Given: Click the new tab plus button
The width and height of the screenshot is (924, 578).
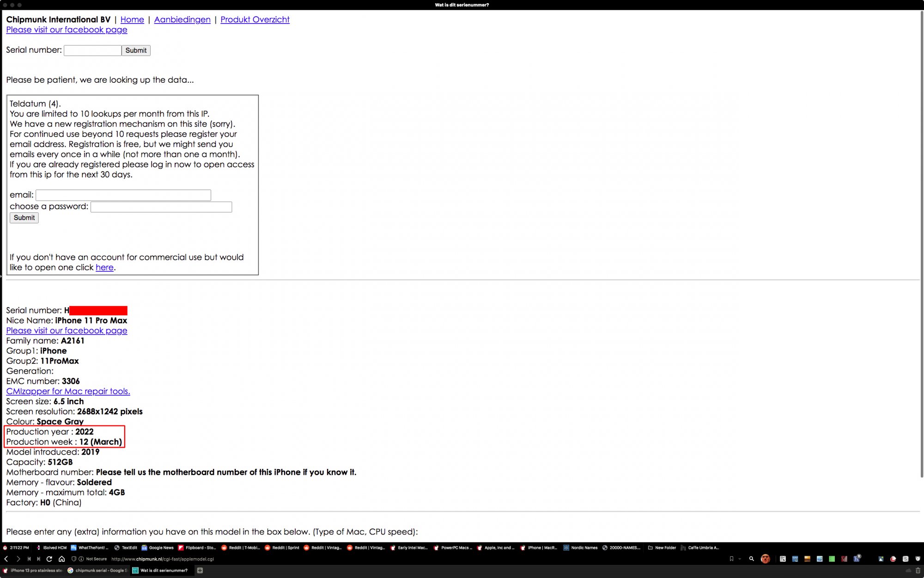Looking at the screenshot, I should (200, 571).
